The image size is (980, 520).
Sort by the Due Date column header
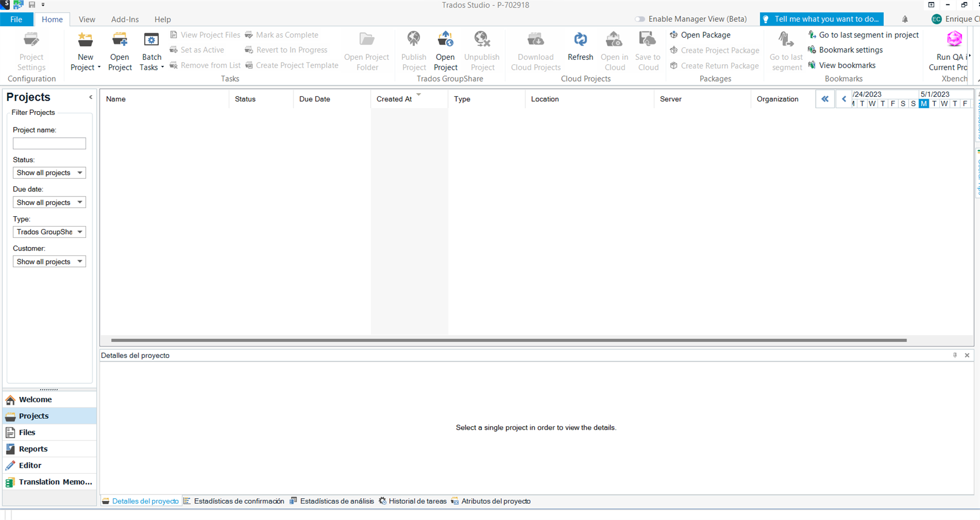(x=332, y=99)
